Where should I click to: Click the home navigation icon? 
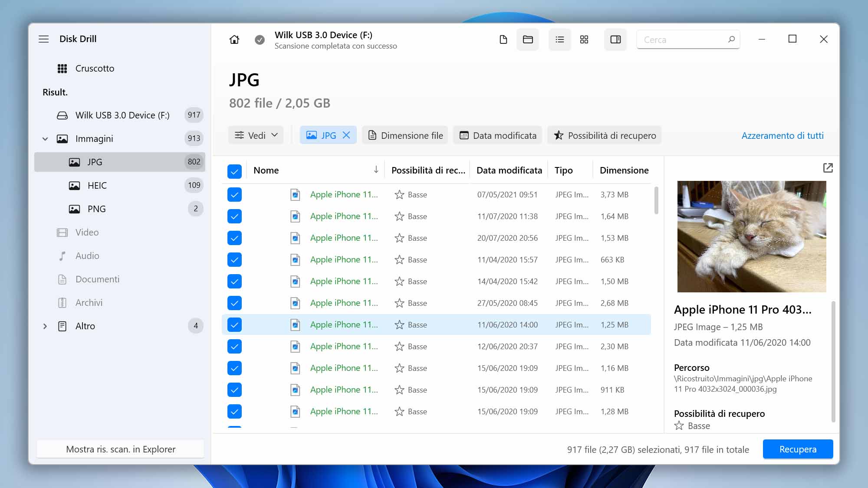233,39
